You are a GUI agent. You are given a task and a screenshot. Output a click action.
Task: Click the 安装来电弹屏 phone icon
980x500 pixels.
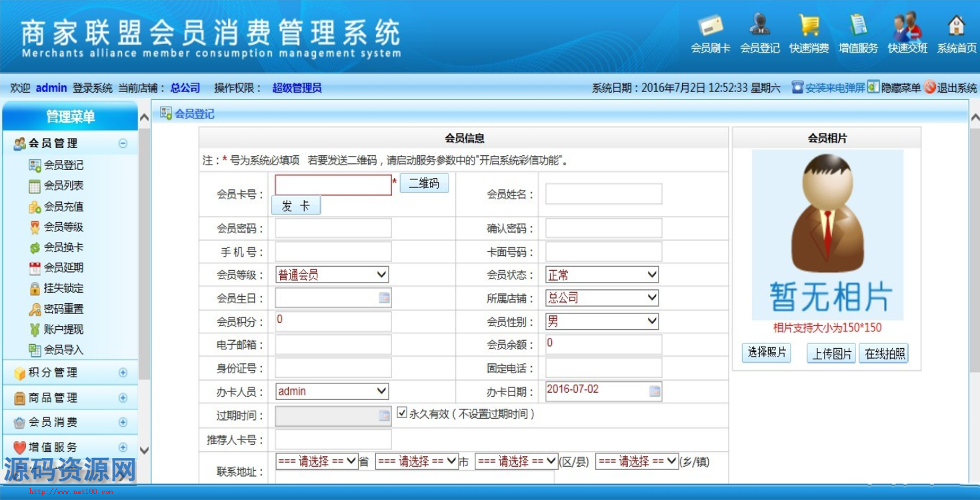tap(797, 87)
